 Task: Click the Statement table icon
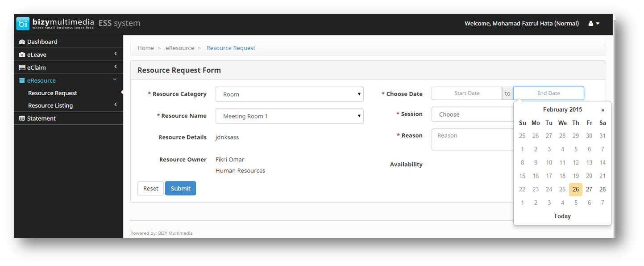point(22,118)
